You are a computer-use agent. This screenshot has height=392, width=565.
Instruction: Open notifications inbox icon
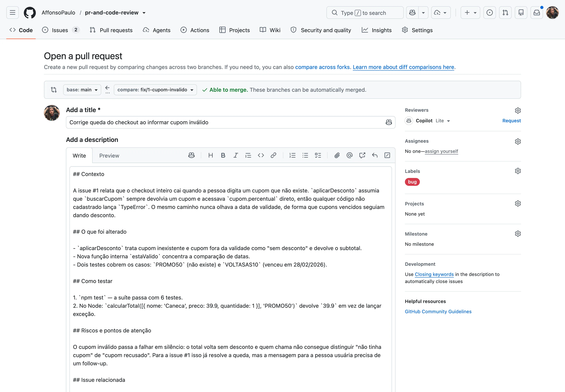click(537, 13)
